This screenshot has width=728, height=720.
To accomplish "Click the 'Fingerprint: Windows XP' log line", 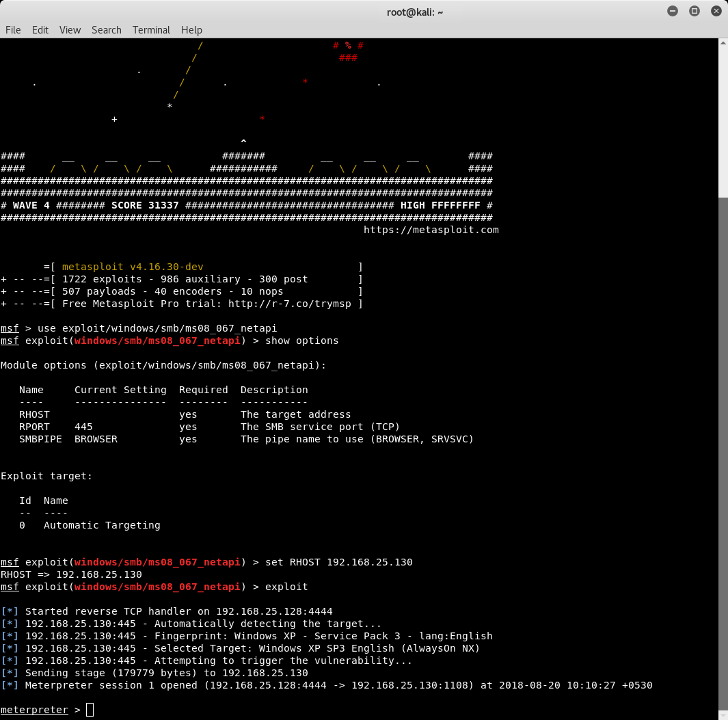I will [x=247, y=637].
